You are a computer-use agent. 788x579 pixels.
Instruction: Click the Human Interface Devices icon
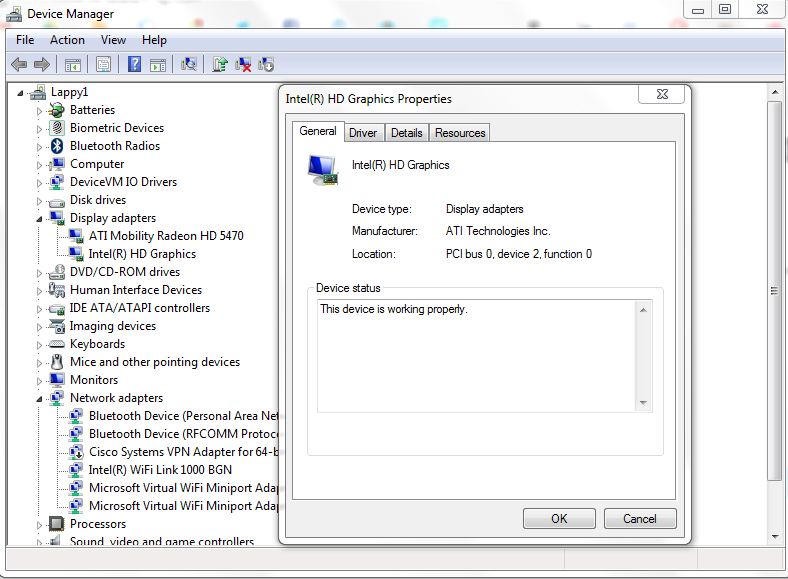click(x=57, y=290)
